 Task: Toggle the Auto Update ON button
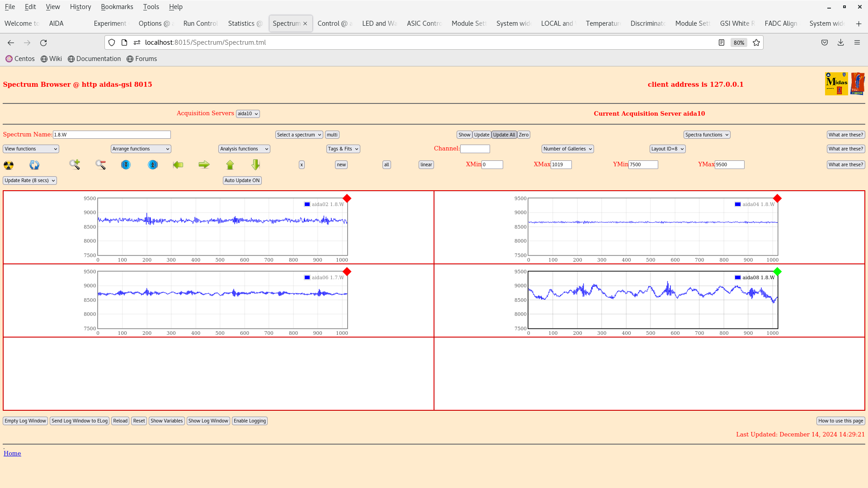coord(242,180)
